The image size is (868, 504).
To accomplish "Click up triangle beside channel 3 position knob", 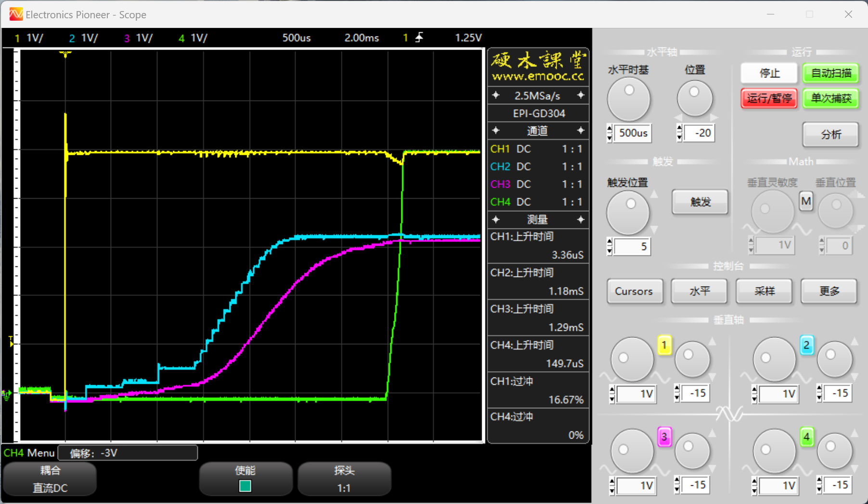I will (x=712, y=433).
